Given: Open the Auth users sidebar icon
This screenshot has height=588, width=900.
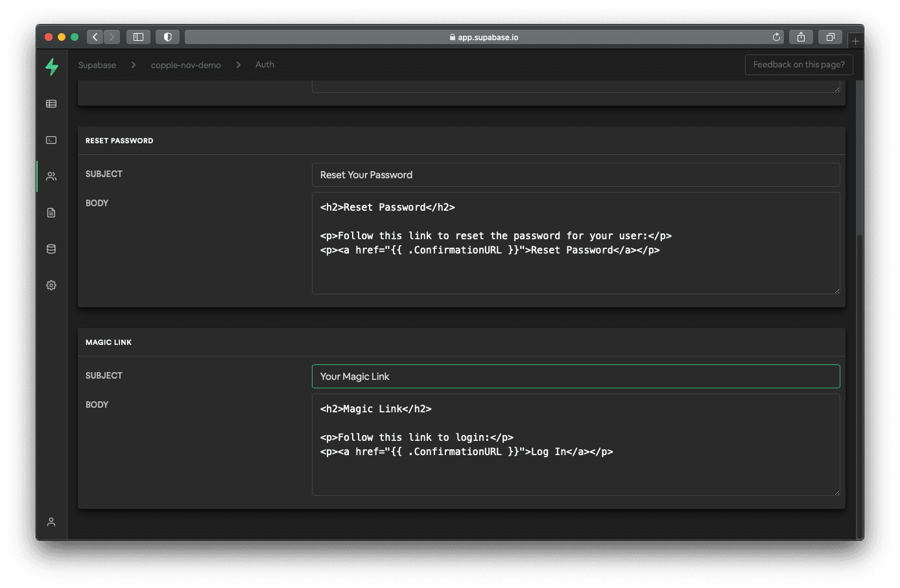Looking at the screenshot, I should 51,176.
